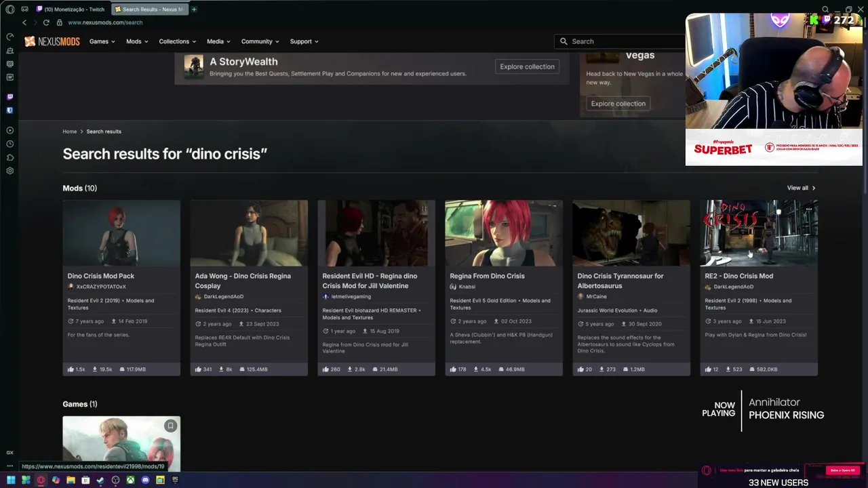Open Extensions cube icon in sidebar
Image resolution: width=868 pixels, height=488 pixels.
(9, 157)
